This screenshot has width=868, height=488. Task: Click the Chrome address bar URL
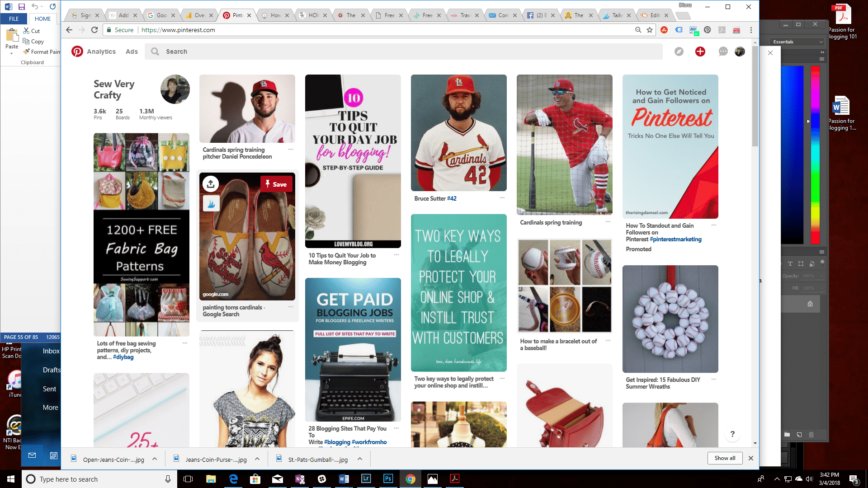pos(178,30)
